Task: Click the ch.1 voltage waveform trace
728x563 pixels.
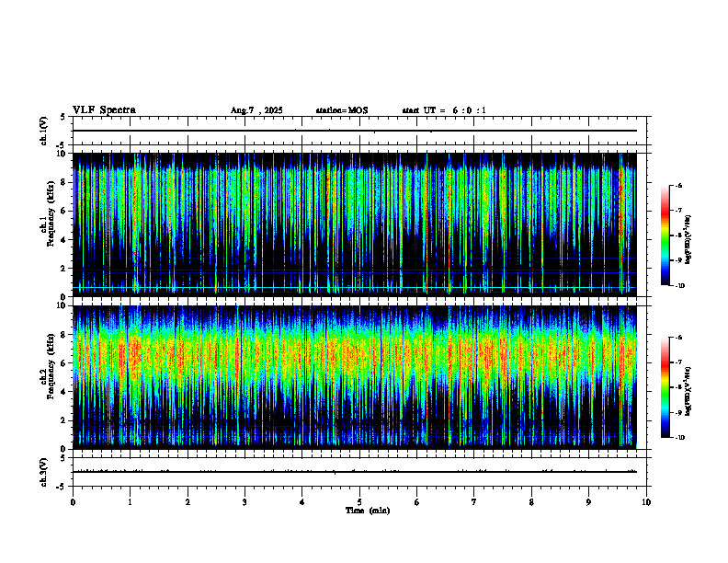Action: coord(355,131)
